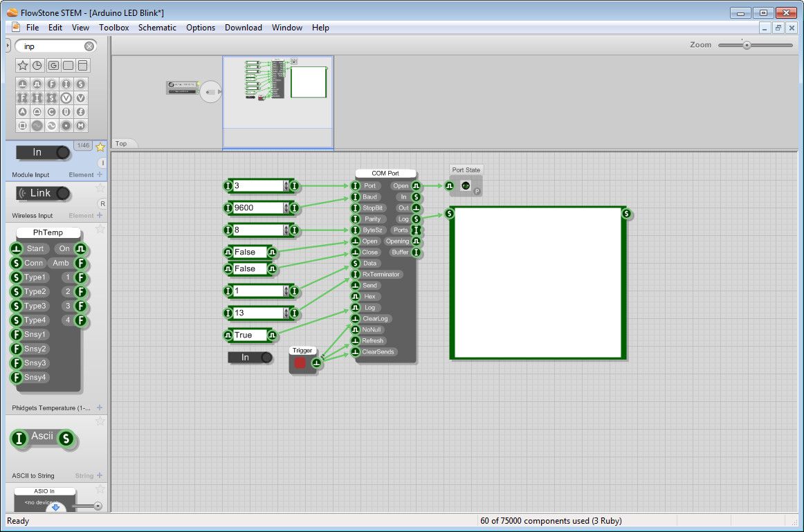Adjust the Zoom slider
804x532 pixels.
748,44
